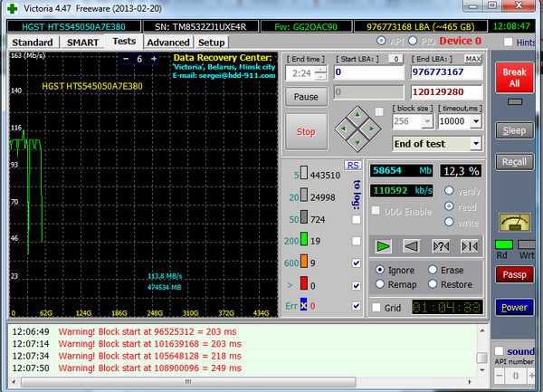The width and height of the screenshot is (543, 392).
Task: Click the random seek butterfly icon
Action: point(441,246)
